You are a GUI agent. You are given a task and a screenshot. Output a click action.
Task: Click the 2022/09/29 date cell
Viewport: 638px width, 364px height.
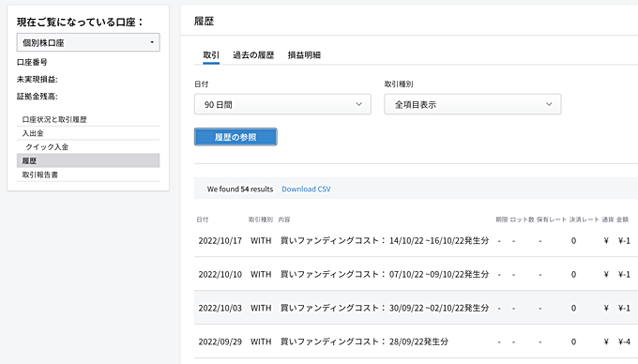point(220,342)
